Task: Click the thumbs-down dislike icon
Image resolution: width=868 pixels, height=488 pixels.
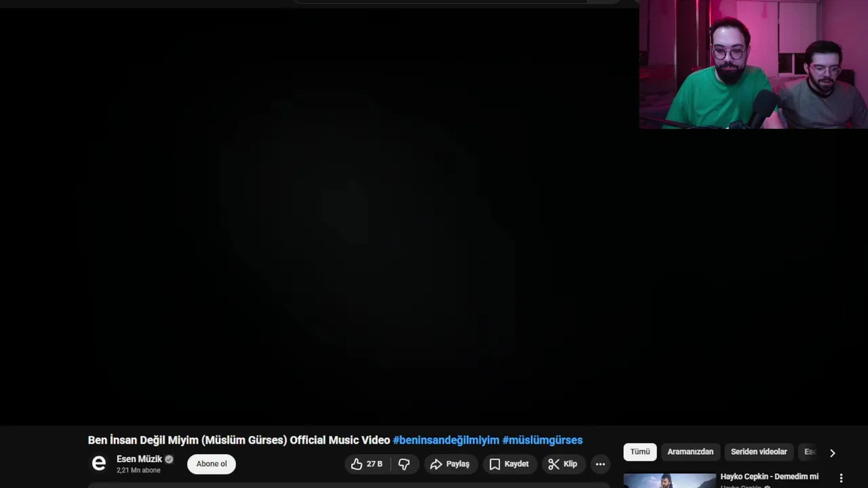Action: point(404,464)
